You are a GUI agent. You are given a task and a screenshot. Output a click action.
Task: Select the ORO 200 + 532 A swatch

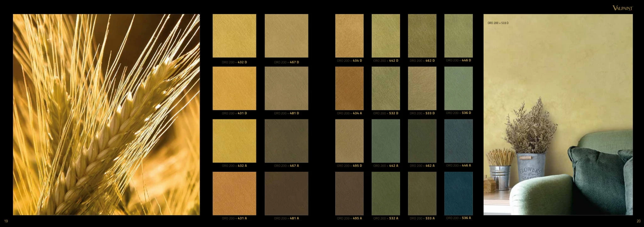(x=386, y=193)
